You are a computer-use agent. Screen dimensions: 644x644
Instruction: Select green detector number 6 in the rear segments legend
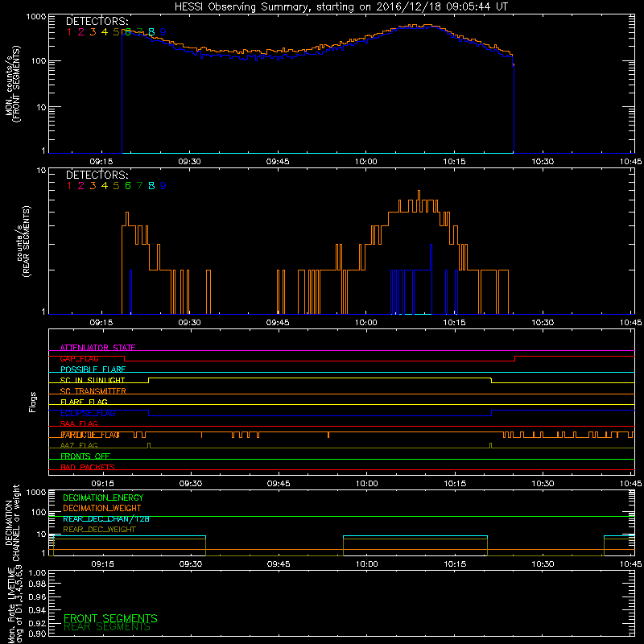pos(128,186)
